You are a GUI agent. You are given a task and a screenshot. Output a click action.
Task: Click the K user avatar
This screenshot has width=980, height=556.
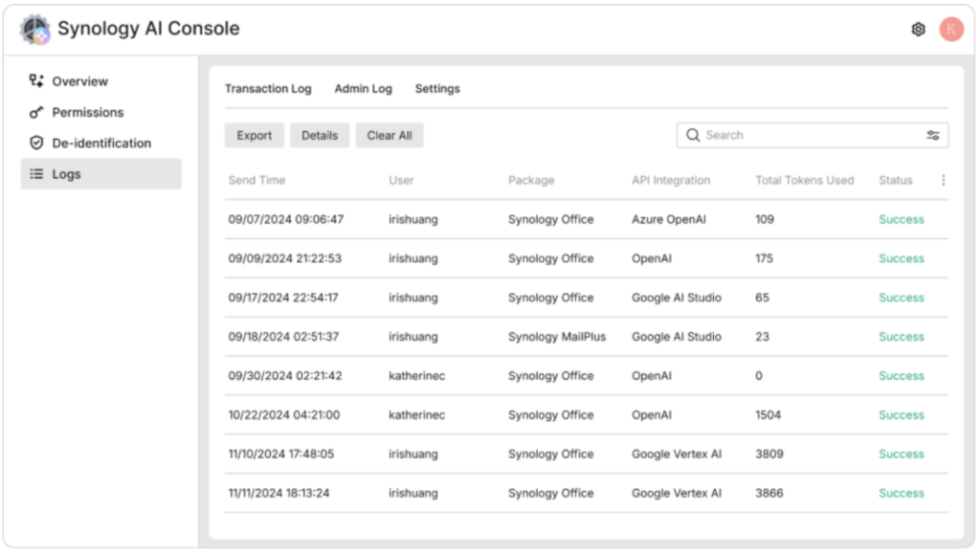(950, 30)
